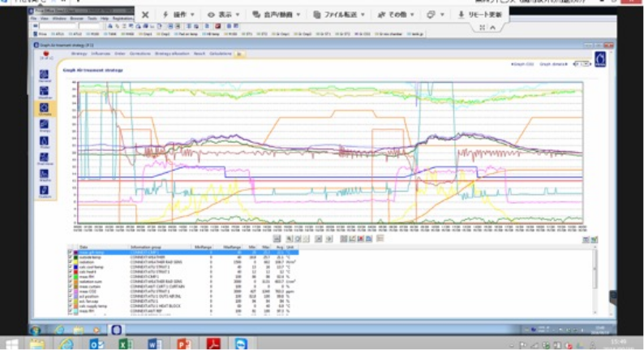This screenshot has height=350, width=644.
Task: Collapse remote toolbar with the up chevron
Action: 493,28
